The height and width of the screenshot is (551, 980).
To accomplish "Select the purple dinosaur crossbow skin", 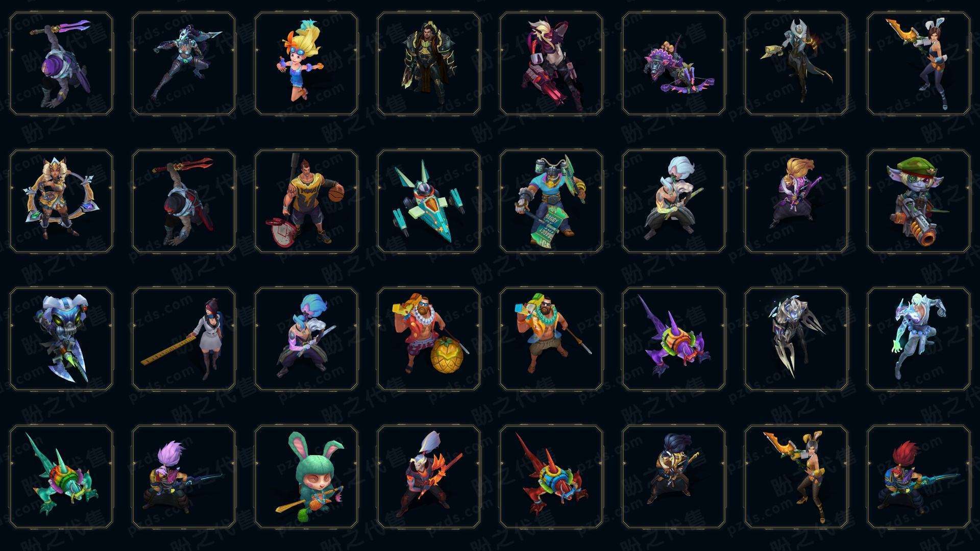I will pos(674,64).
